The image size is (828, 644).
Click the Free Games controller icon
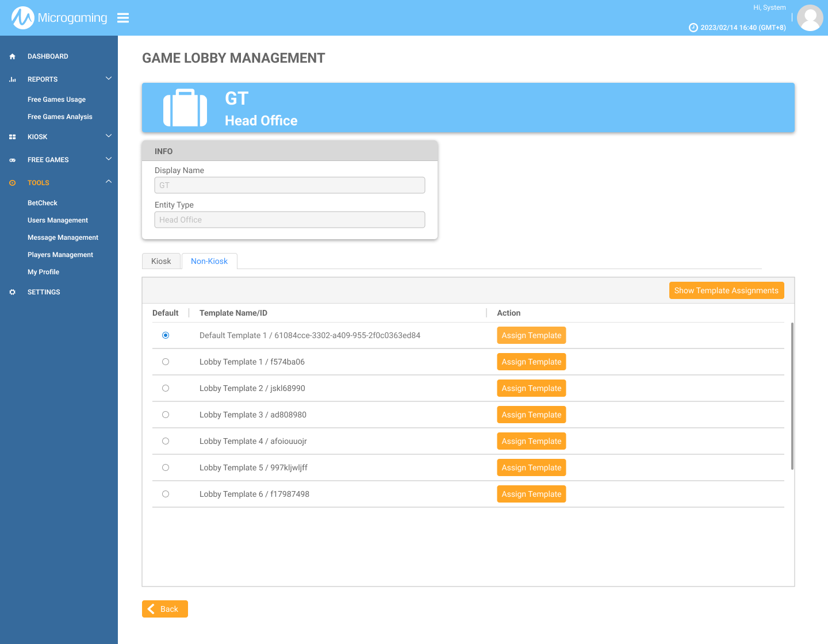13,160
